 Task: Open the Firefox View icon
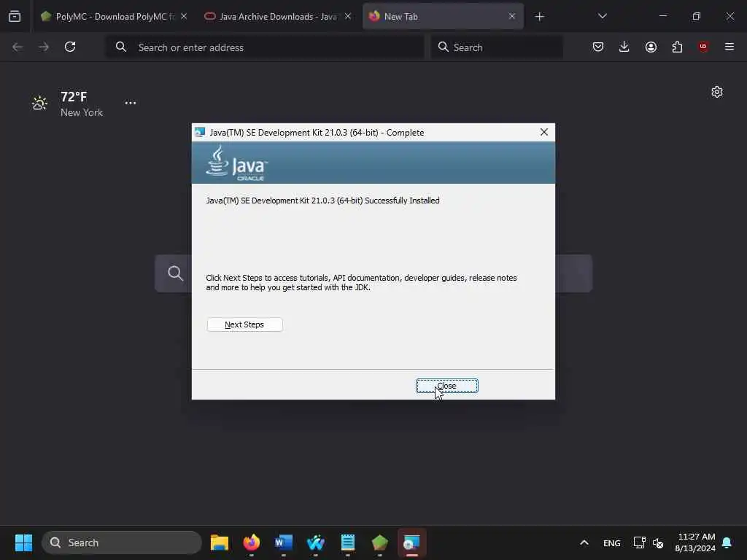click(15, 16)
